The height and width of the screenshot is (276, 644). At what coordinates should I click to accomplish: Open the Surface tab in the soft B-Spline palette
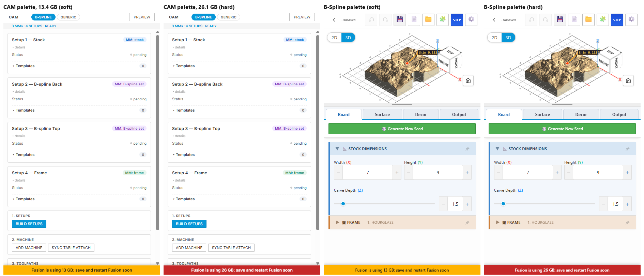click(382, 115)
